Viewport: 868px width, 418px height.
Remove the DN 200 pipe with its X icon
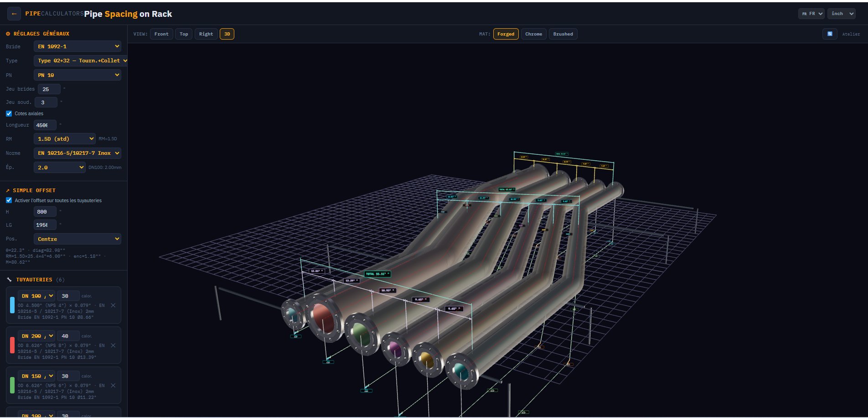click(x=113, y=345)
